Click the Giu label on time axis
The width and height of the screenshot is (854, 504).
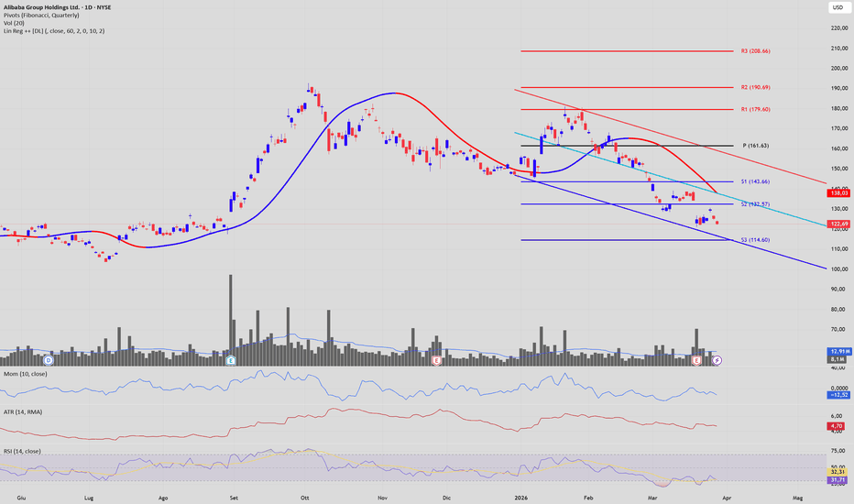tap(21, 498)
